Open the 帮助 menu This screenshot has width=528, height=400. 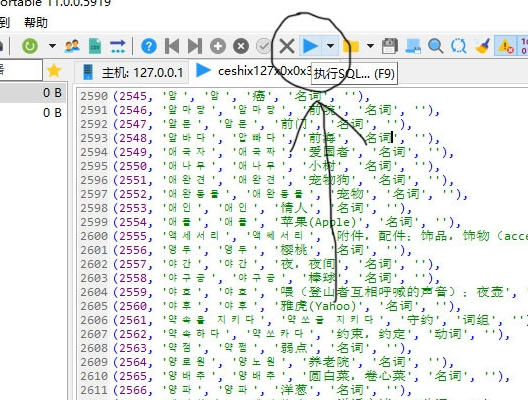pos(36,23)
